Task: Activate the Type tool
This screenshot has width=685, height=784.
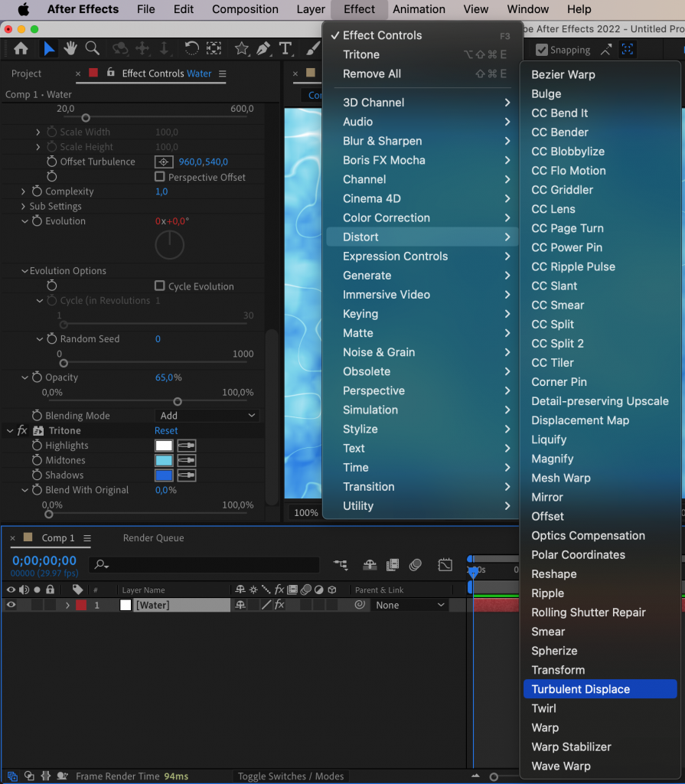Action: point(285,49)
